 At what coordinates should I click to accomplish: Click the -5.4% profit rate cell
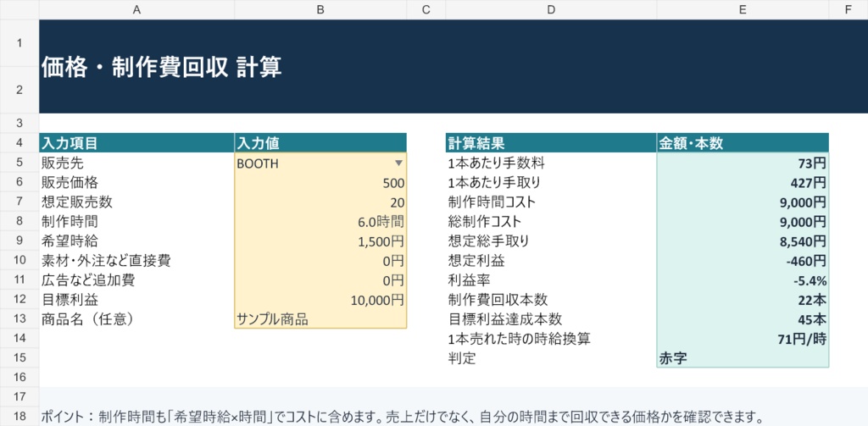(x=743, y=281)
